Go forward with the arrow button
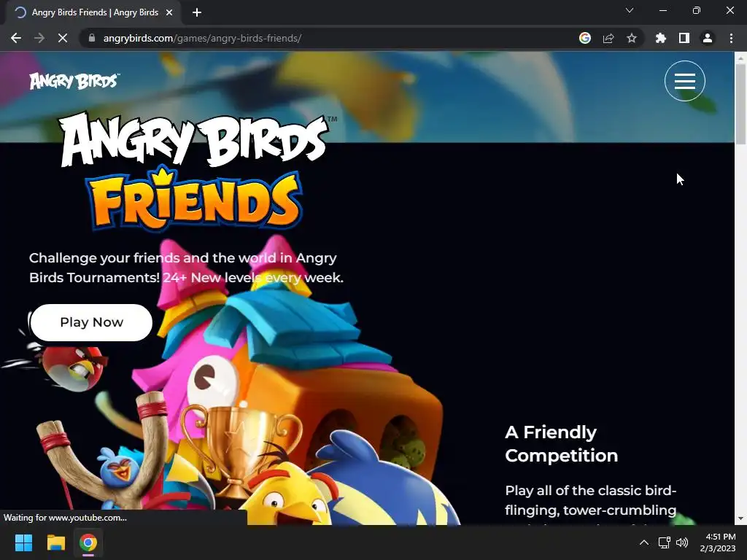Image resolution: width=747 pixels, height=560 pixels. [x=39, y=38]
